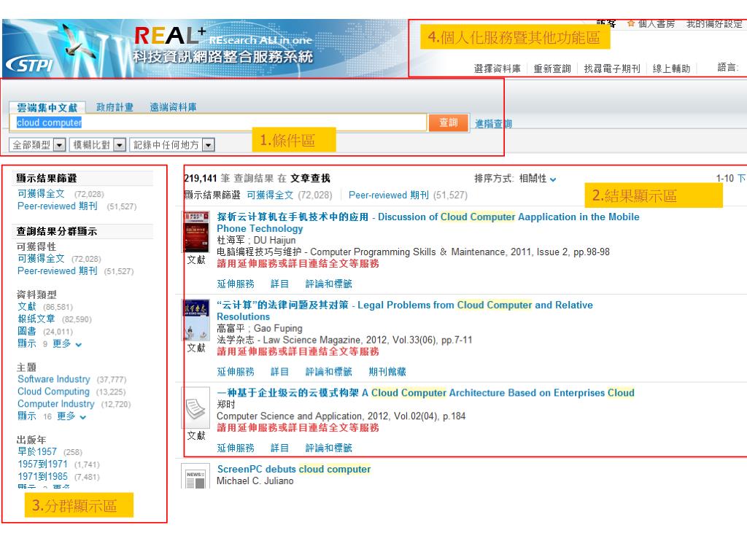
Task: Click Peer-reviewed 期刊 under 可獲得性 group
Action: [58, 271]
